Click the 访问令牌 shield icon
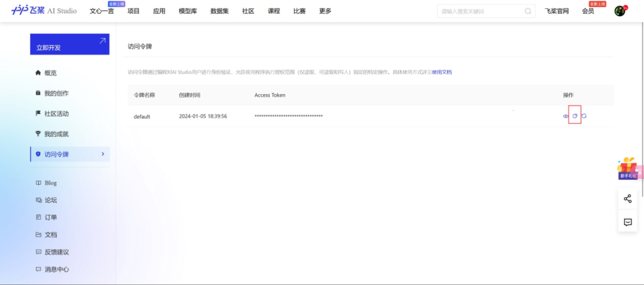Image resolution: width=644 pixels, height=285 pixels. (x=38, y=154)
